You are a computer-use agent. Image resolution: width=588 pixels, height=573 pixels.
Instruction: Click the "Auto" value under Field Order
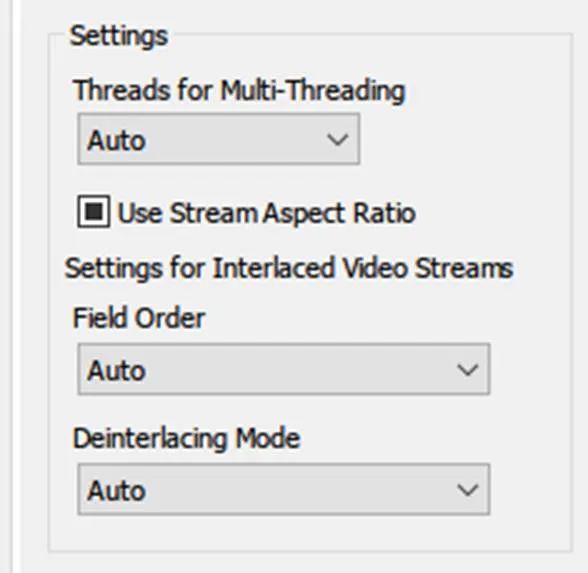tap(116, 370)
